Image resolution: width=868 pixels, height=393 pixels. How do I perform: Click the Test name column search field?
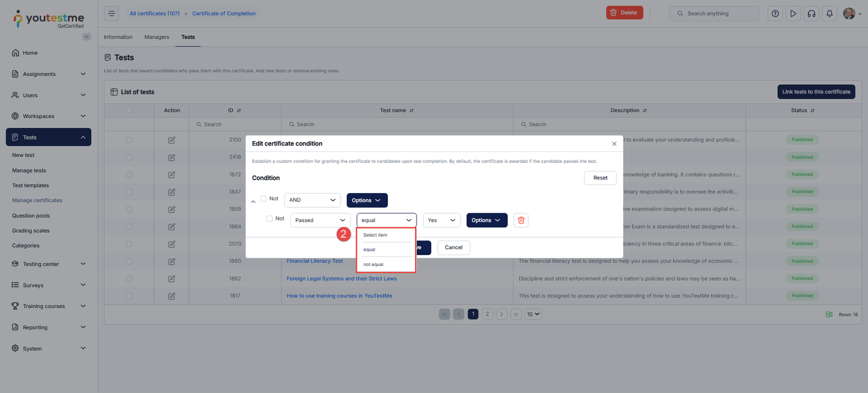(397, 124)
